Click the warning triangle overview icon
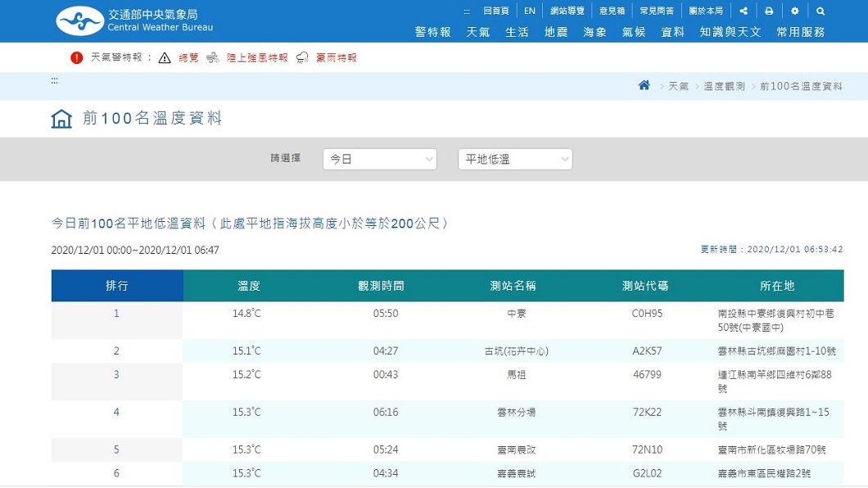The width and height of the screenshot is (868, 488). pos(165,57)
